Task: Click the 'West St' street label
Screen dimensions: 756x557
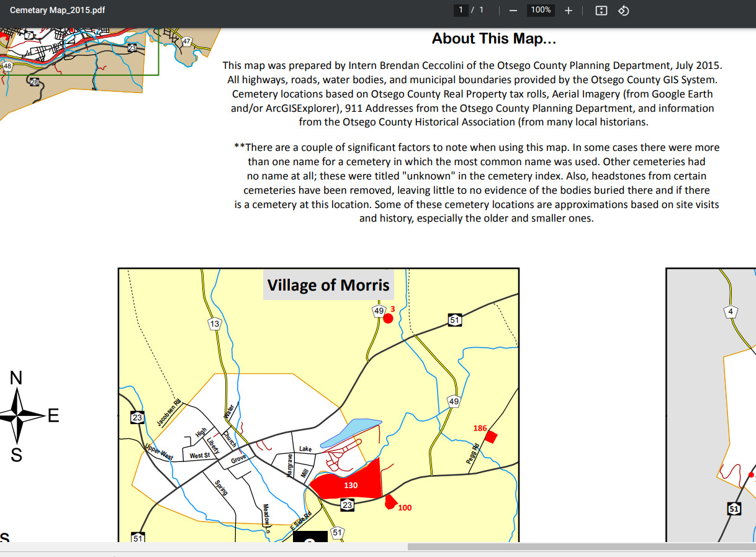Action: [200, 456]
